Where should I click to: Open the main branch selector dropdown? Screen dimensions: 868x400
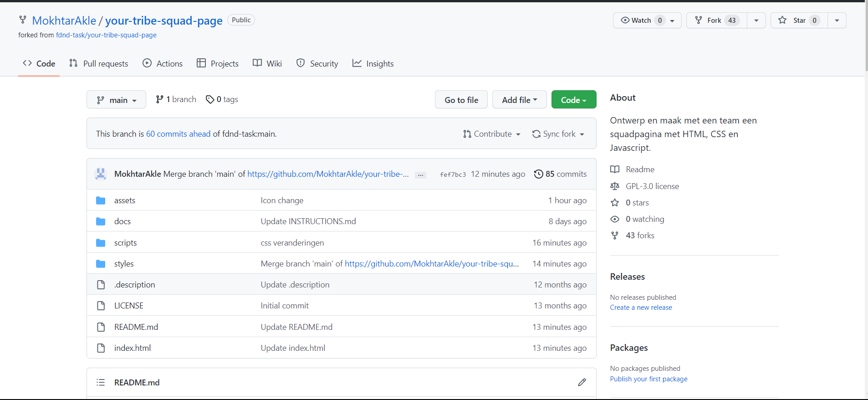click(116, 100)
